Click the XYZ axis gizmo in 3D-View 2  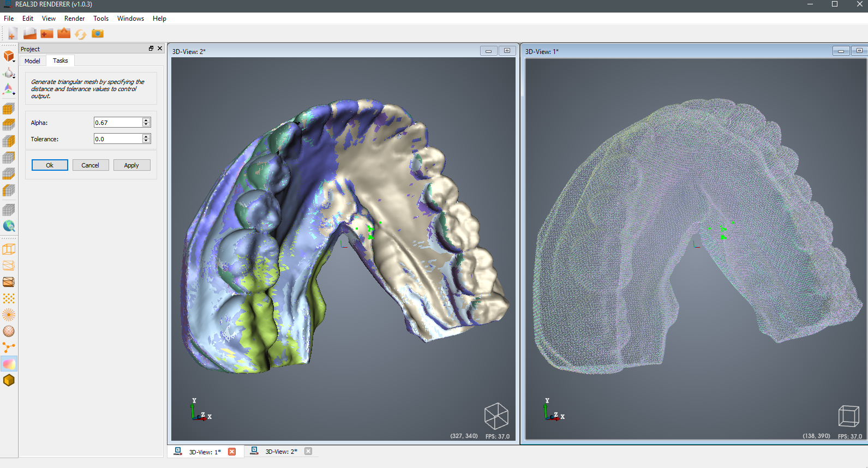pos(200,410)
